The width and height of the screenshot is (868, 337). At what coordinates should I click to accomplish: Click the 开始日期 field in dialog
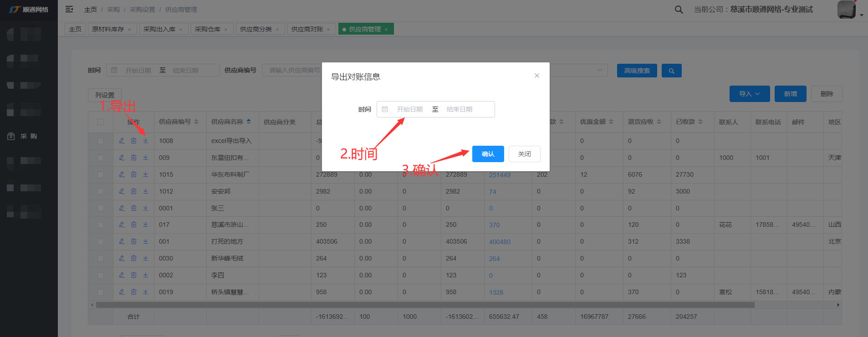tap(409, 109)
